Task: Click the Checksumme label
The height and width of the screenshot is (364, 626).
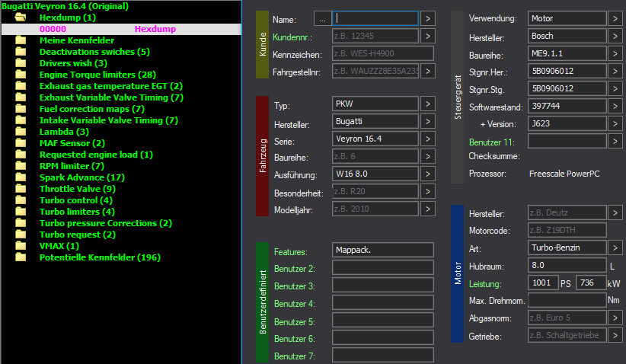Action: coord(494,156)
